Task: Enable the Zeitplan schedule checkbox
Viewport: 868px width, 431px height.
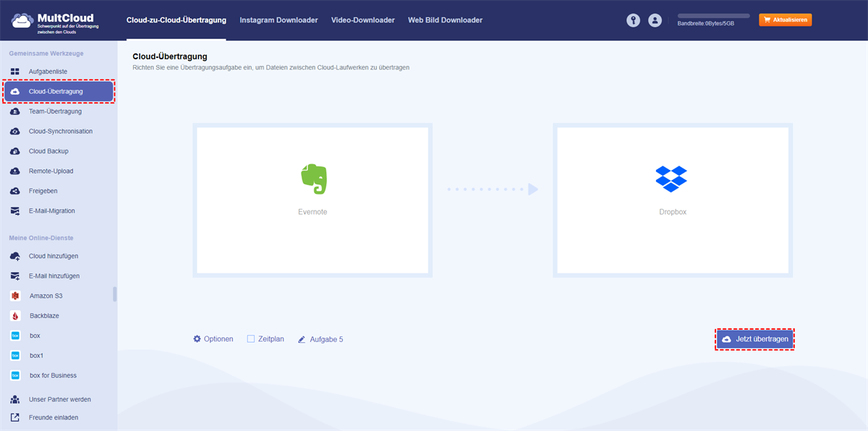Action: pyautogui.click(x=250, y=338)
